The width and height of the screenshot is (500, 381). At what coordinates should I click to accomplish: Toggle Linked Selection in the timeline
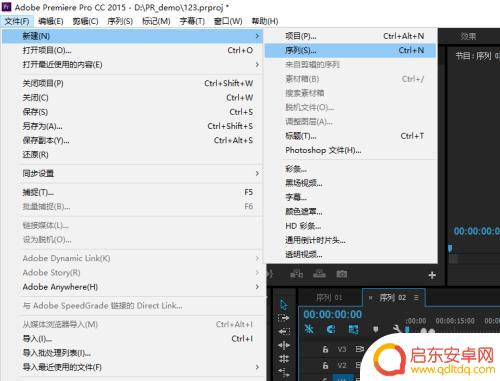coord(353,329)
